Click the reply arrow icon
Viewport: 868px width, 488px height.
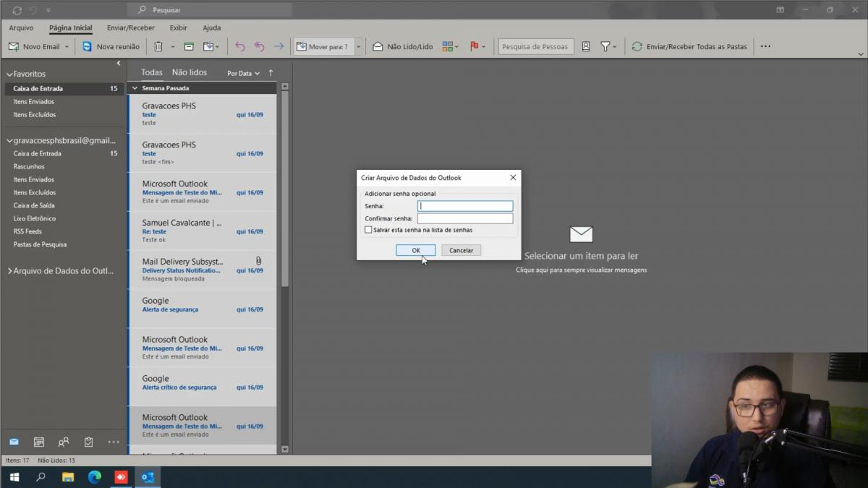click(x=240, y=46)
